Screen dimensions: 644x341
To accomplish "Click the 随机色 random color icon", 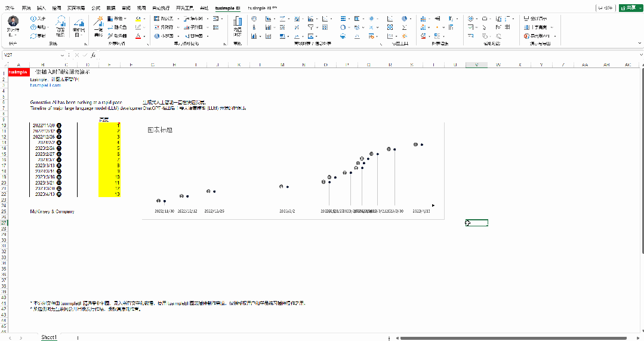I will 110,27.
